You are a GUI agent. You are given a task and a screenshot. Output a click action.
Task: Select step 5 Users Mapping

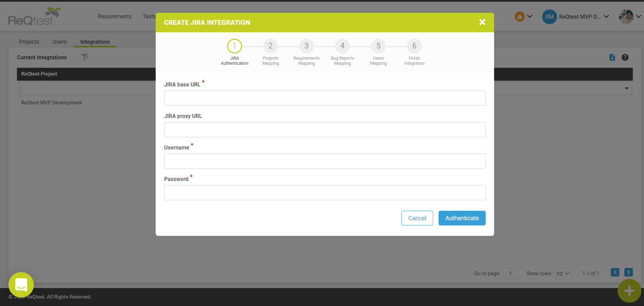pos(378,46)
